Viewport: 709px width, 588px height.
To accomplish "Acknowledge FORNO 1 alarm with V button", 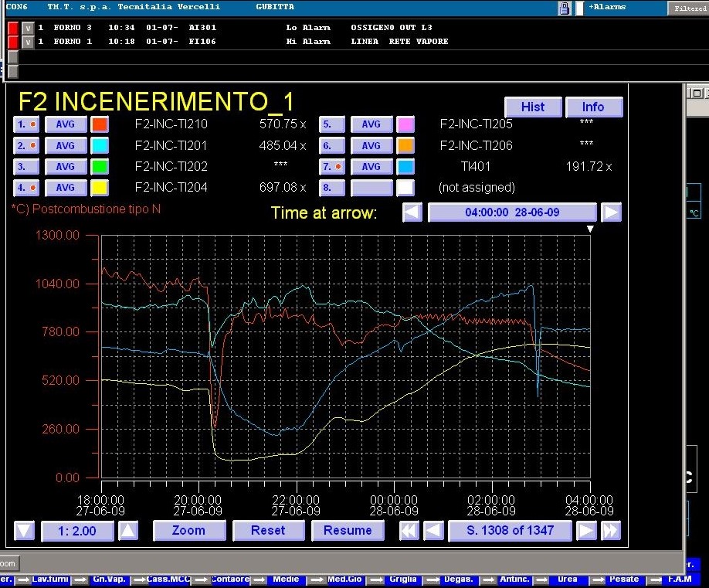I will 28,42.
